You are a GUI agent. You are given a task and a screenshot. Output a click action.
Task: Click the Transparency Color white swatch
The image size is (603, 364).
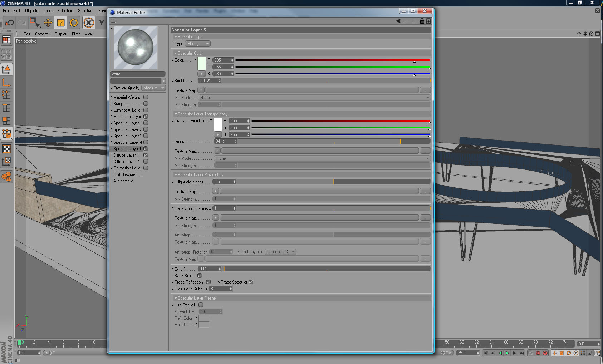click(x=218, y=124)
